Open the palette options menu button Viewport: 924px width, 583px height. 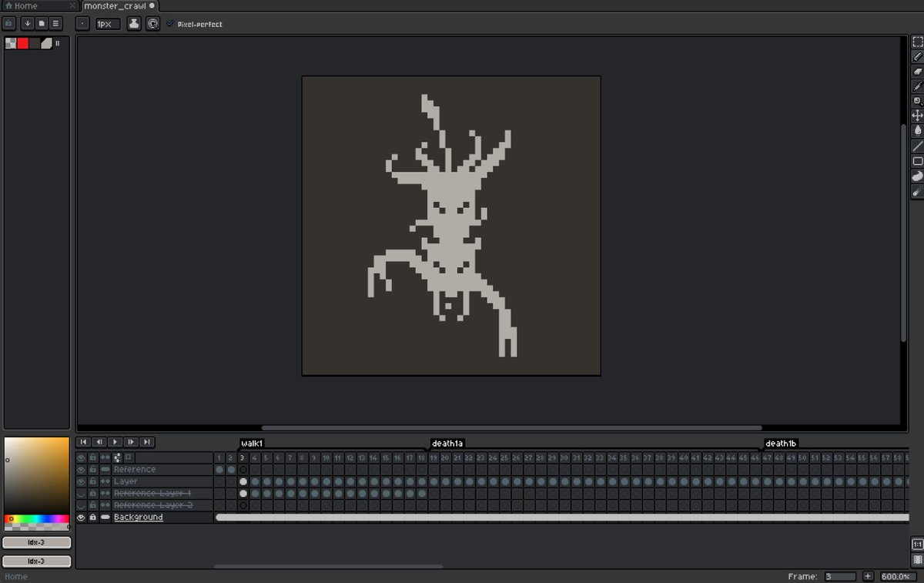[x=55, y=24]
